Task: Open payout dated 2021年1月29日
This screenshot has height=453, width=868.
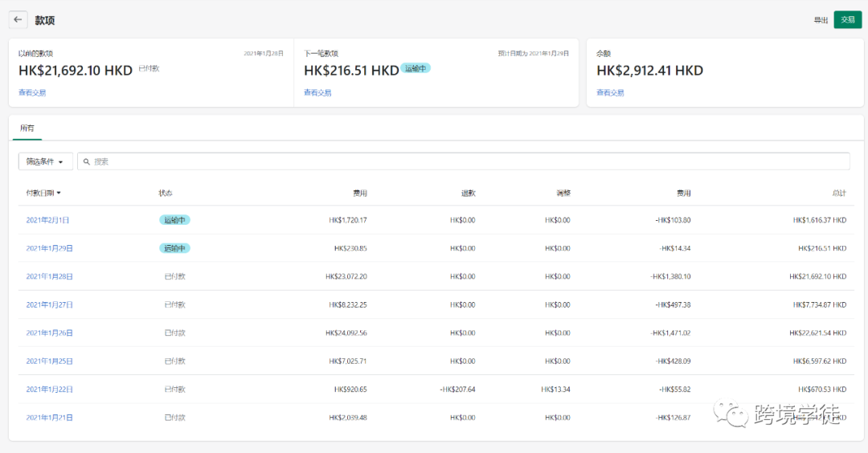Action: 49,248
